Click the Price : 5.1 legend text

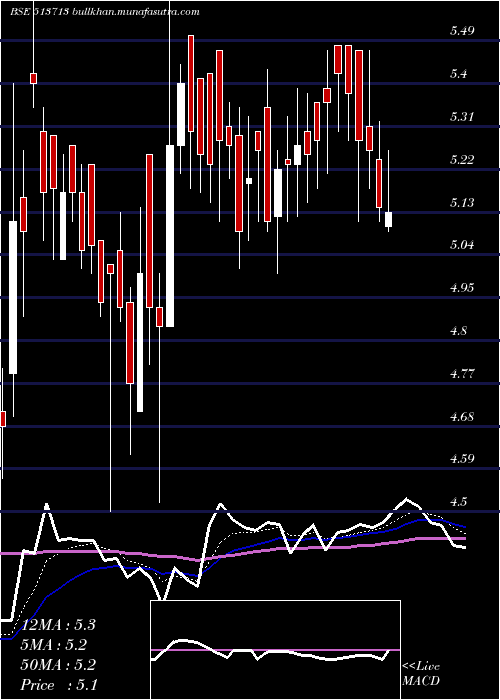pos(59,685)
